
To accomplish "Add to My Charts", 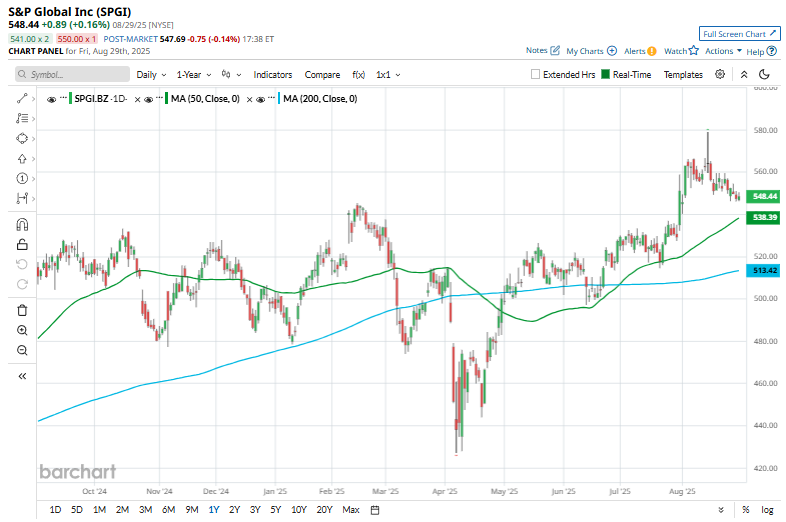I will [x=592, y=51].
